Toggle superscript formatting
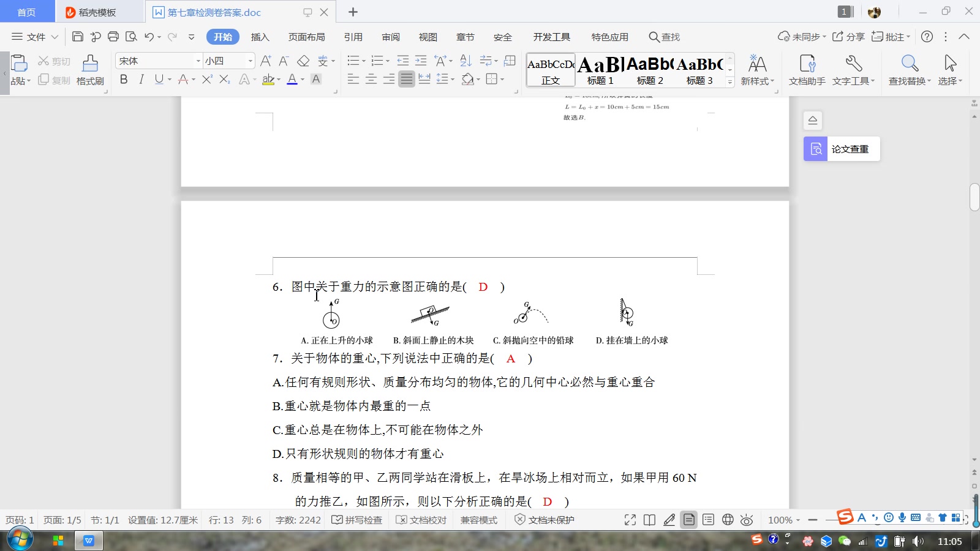Screen dimensions: 980x551 click(x=207, y=79)
